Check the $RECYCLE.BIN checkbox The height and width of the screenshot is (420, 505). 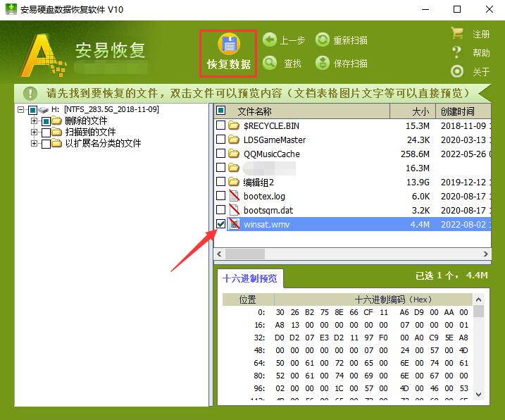(220, 125)
